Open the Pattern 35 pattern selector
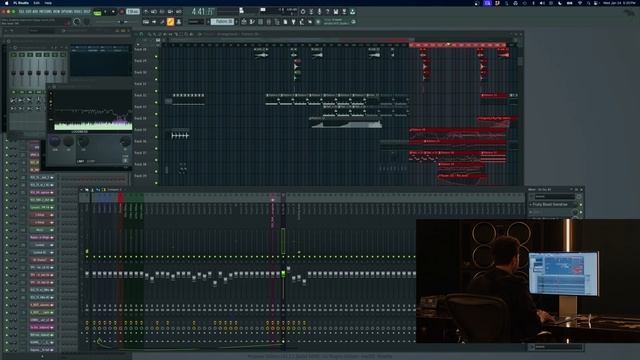Image resolution: width=640 pixels, height=360 pixels. 222,22
